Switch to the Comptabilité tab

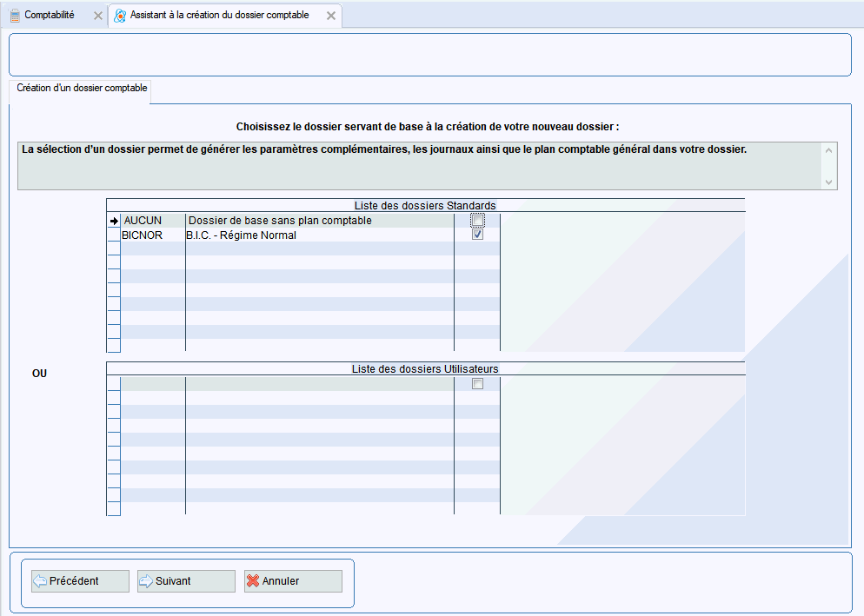(x=50, y=16)
